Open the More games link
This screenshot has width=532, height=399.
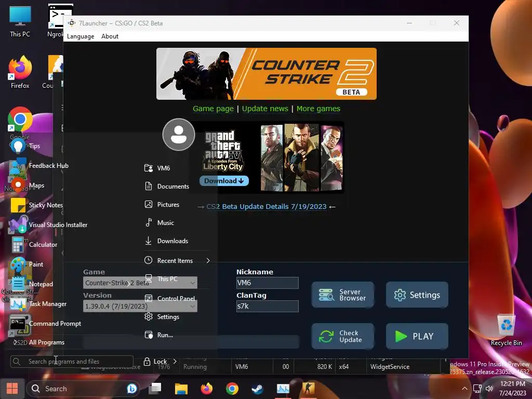[318, 109]
